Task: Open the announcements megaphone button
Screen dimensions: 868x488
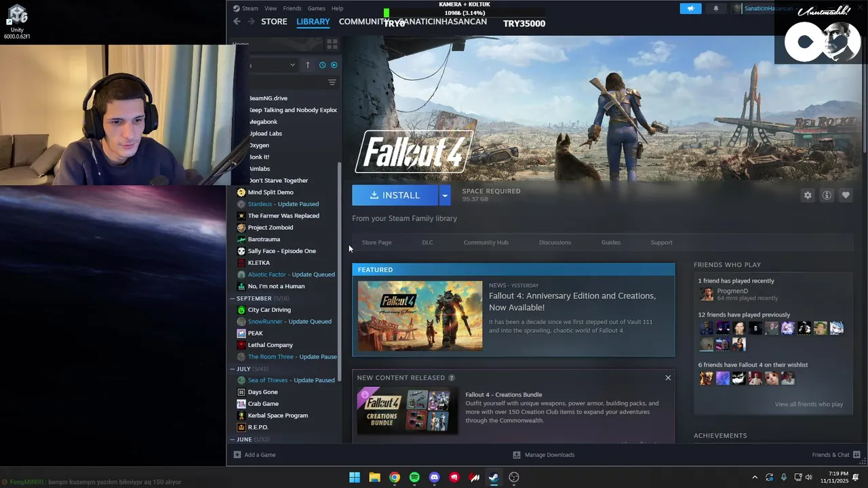Action: click(690, 8)
